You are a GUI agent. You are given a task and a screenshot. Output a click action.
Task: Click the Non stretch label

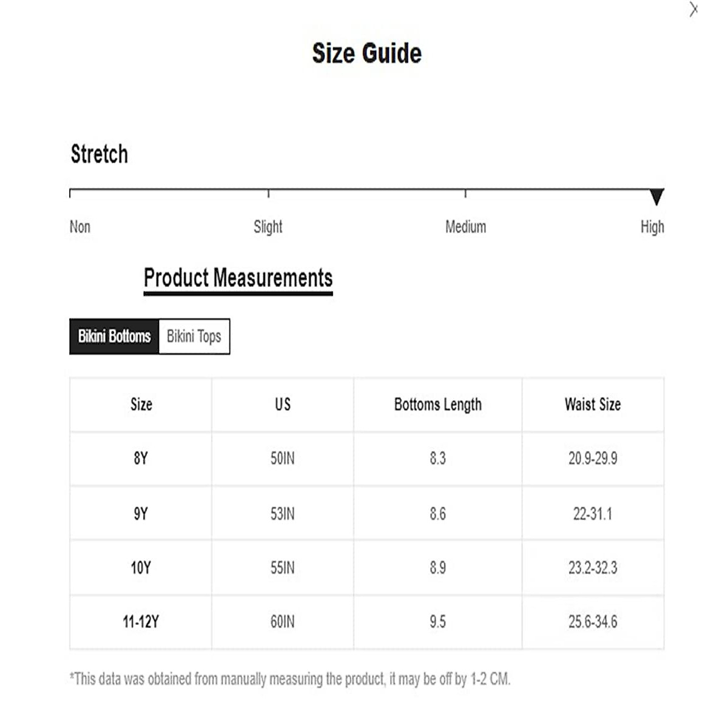click(80, 227)
